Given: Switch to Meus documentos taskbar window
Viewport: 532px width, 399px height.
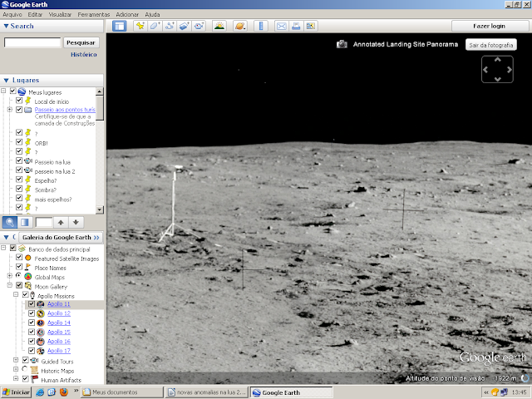Looking at the screenshot, I should tap(122, 392).
